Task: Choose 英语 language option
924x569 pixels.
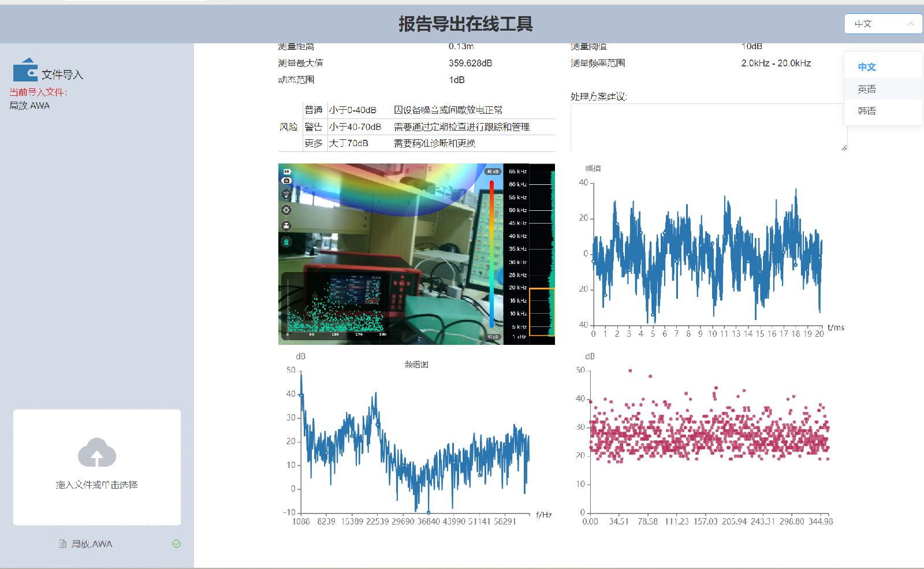Action: tap(867, 89)
